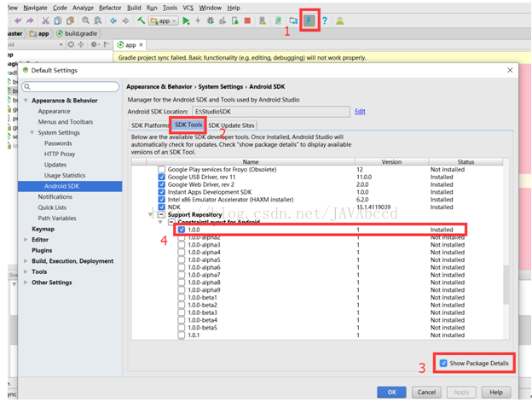This screenshot has width=532, height=408.
Task: Switch to SDK Update Sites tab
Action: (231, 125)
